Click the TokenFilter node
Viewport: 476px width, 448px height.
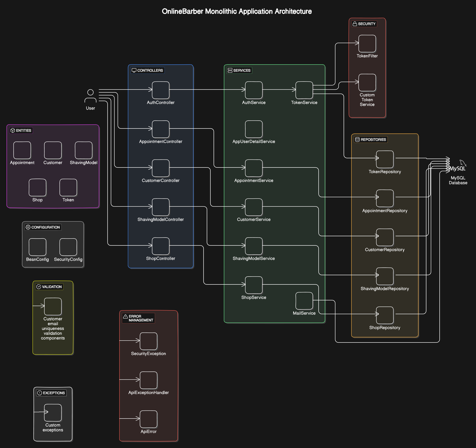click(367, 44)
